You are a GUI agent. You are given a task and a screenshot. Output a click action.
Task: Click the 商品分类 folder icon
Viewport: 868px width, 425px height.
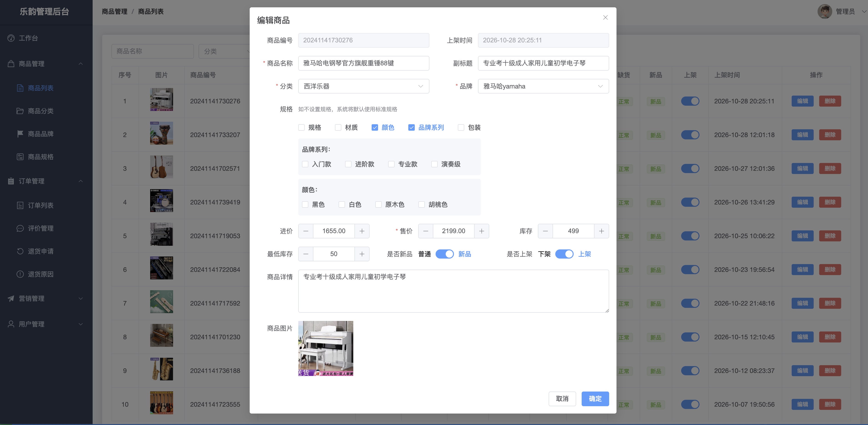point(20,111)
